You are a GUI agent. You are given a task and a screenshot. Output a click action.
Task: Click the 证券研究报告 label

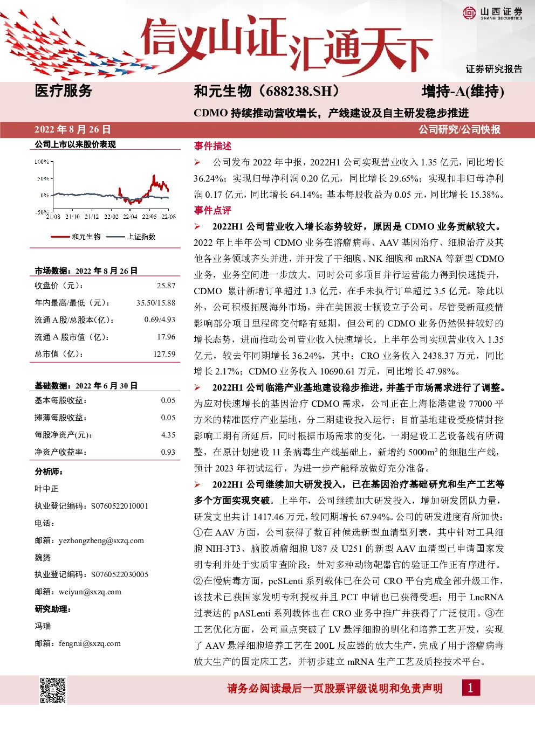[494, 69]
